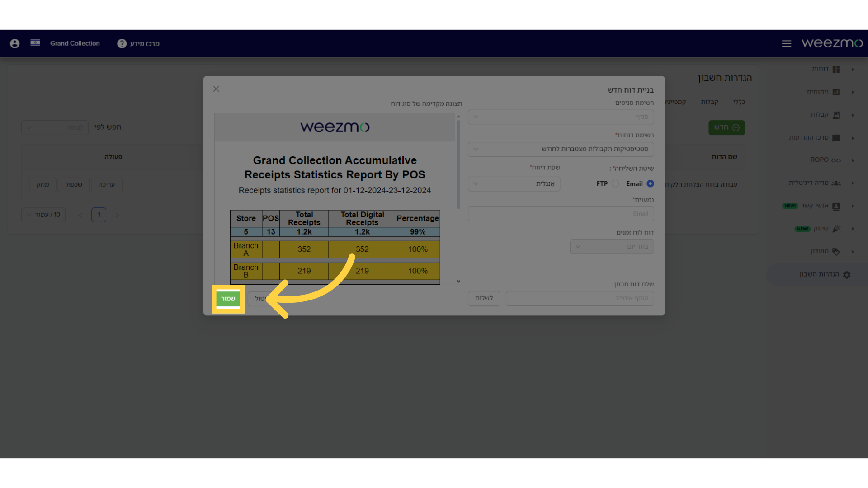868x488 pixels.
Task: Click the שכפול duplicate button
Action: pos(74,185)
